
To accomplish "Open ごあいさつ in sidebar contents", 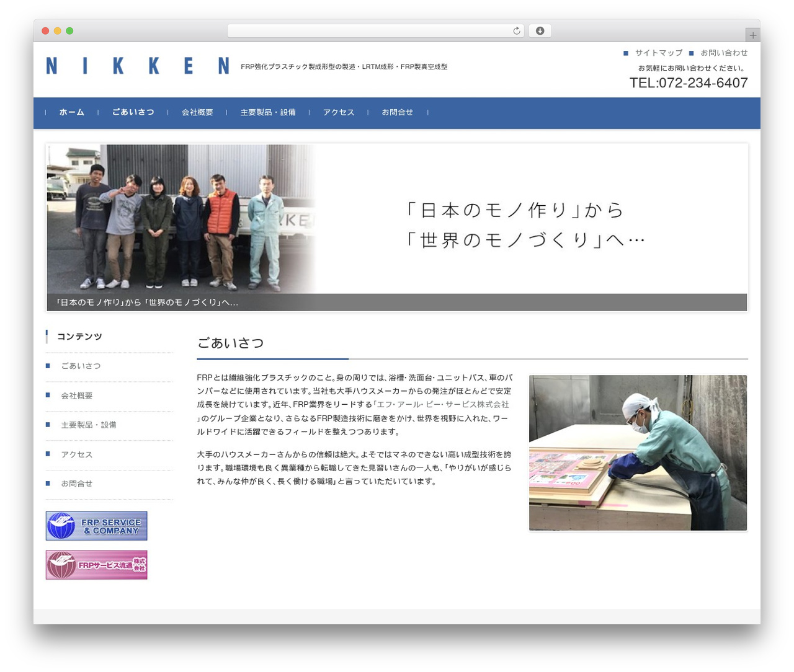I will click(x=81, y=366).
